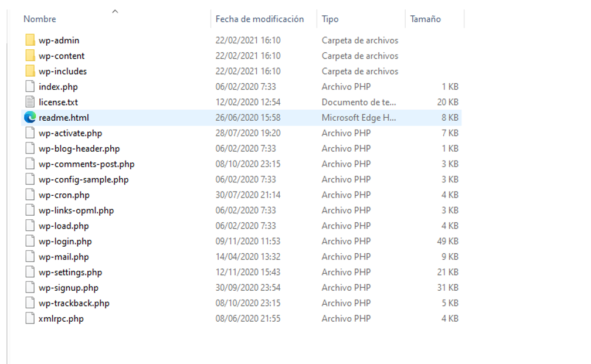
Task: Click 'Archivo PHP' type of index.php
Action: tap(346, 87)
